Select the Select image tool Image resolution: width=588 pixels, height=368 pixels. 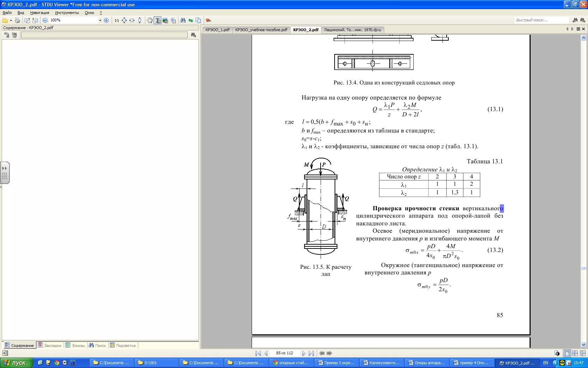point(165,20)
